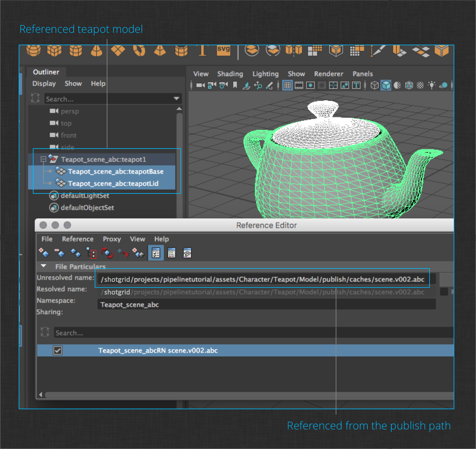Create a polygon sphere from the shelf
Image resolution: width=476 pixels, height=449 pixels.
pyautogui.click(x=33, y=50)
